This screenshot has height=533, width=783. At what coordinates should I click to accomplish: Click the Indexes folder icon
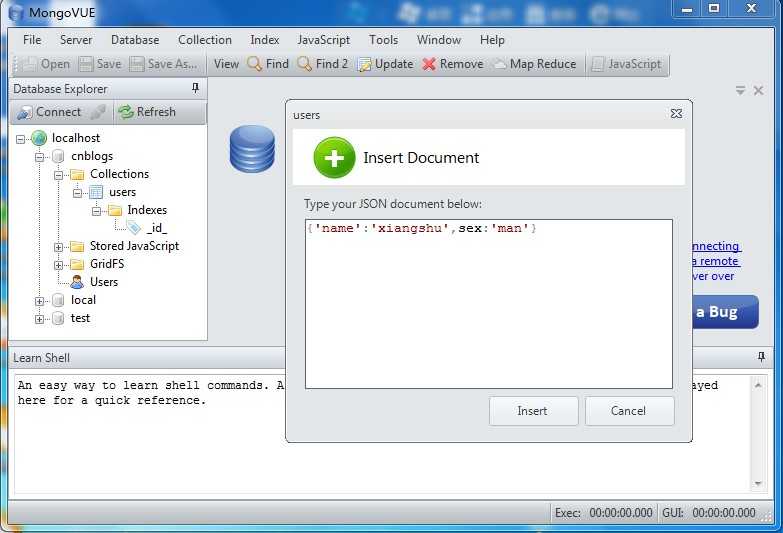coord(115,210)
